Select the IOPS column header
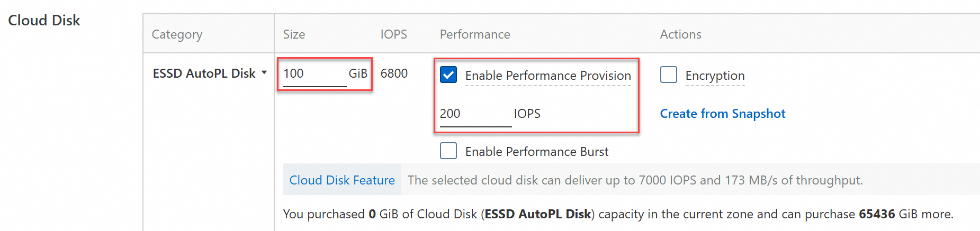 point(393,34)
